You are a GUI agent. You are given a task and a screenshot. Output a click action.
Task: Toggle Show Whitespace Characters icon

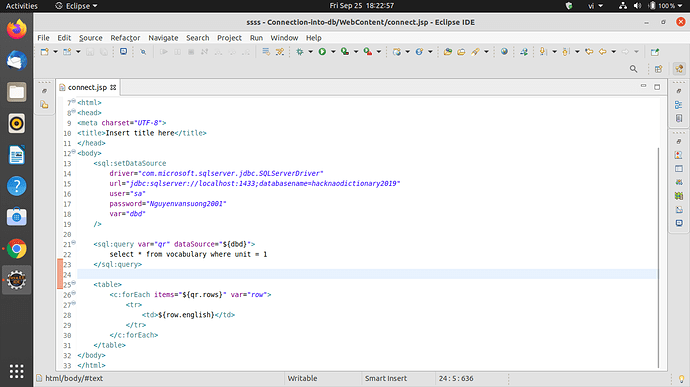pos(279,52)
